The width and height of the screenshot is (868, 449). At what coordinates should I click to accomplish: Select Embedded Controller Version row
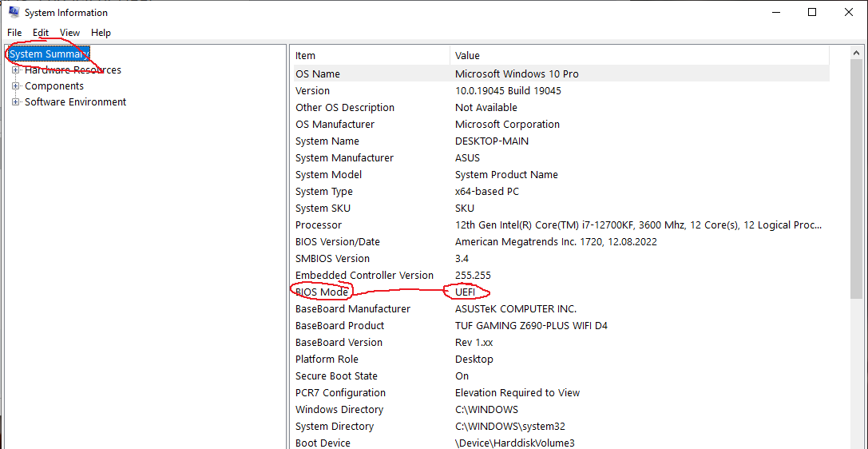tap(561, 275)
